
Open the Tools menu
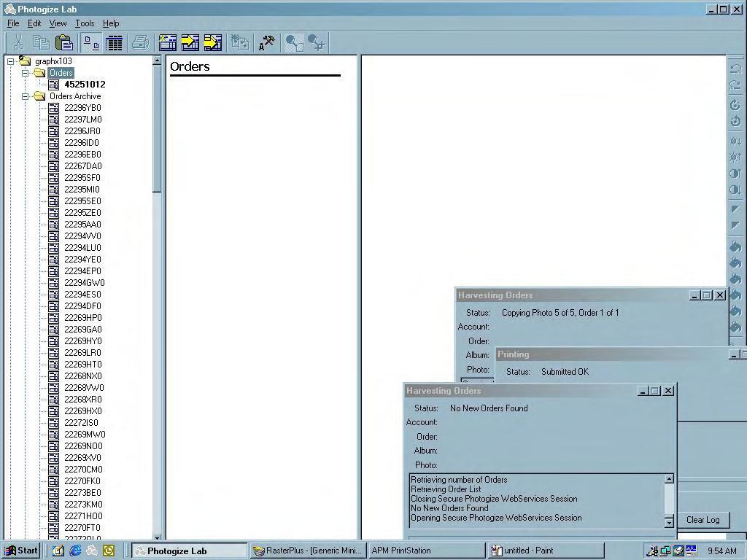click(x=85, y=23)
